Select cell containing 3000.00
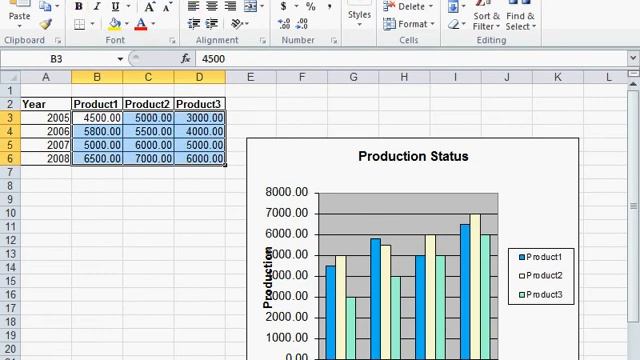640x360 pixels. (200, 118)
